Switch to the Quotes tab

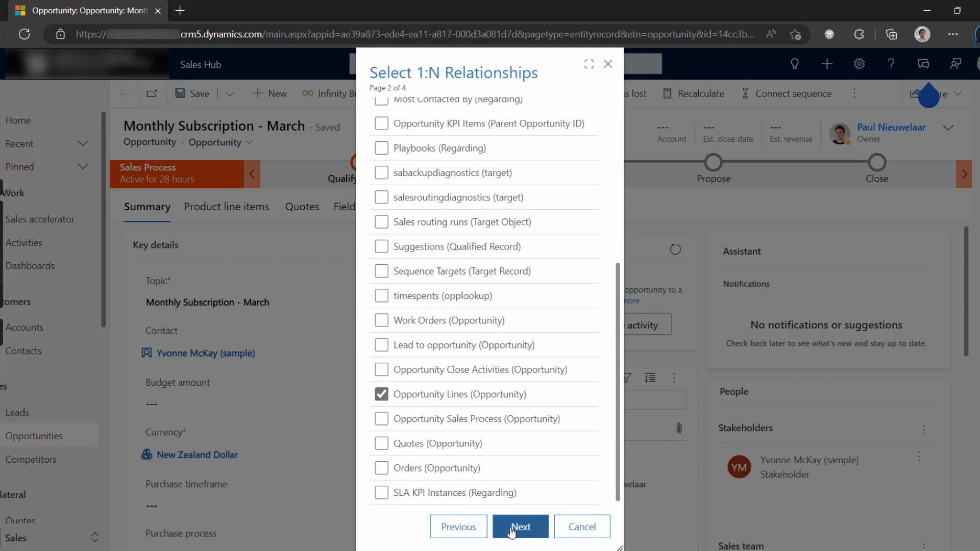coord(302,207)
